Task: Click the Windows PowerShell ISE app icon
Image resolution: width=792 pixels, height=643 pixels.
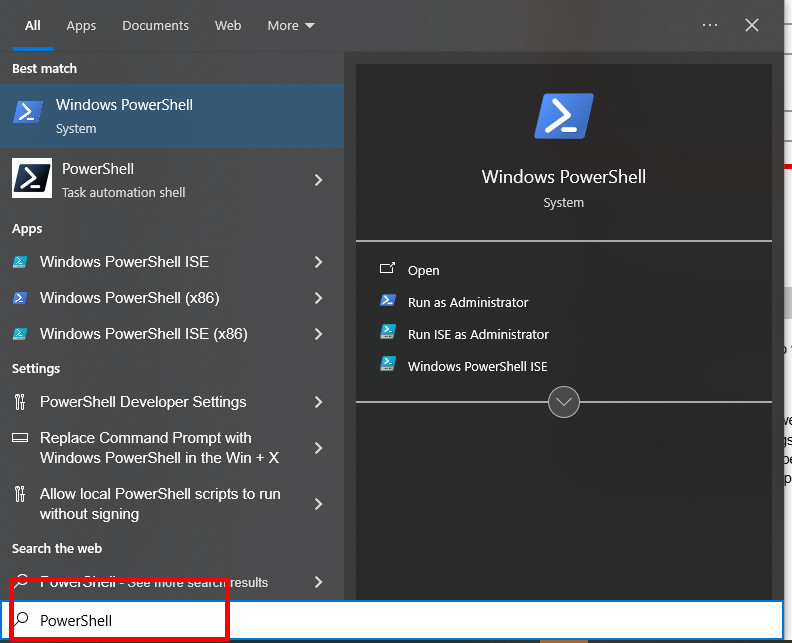Action: tap(20, 262)
